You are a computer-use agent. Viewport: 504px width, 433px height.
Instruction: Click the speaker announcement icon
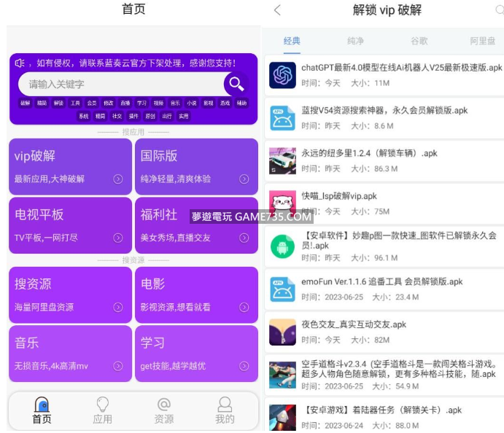[20, 63]
